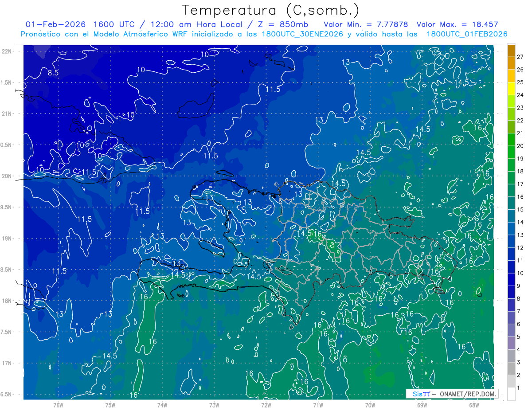Click the 22N latitude axis label
532x411 pixels.
(7, 51)
